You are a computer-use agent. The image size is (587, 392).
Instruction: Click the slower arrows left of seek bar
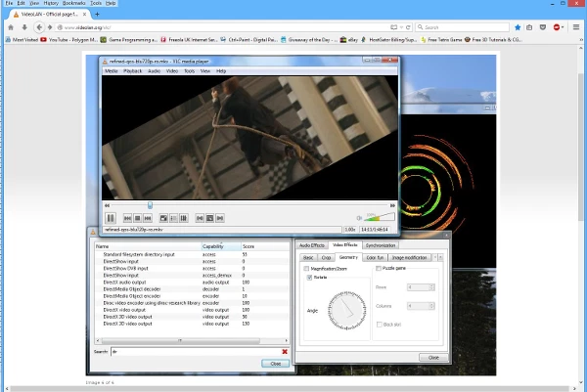pyautogui.click(x=107, y=205)
